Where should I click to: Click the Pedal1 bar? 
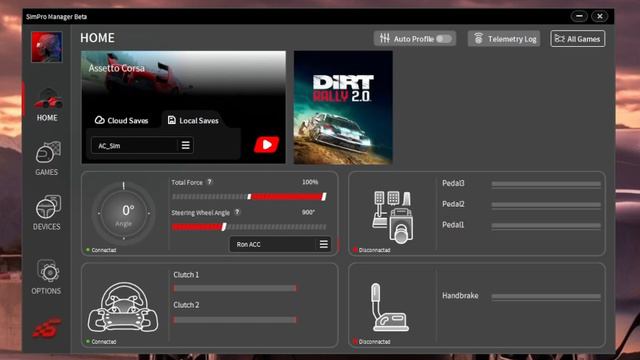546,226
